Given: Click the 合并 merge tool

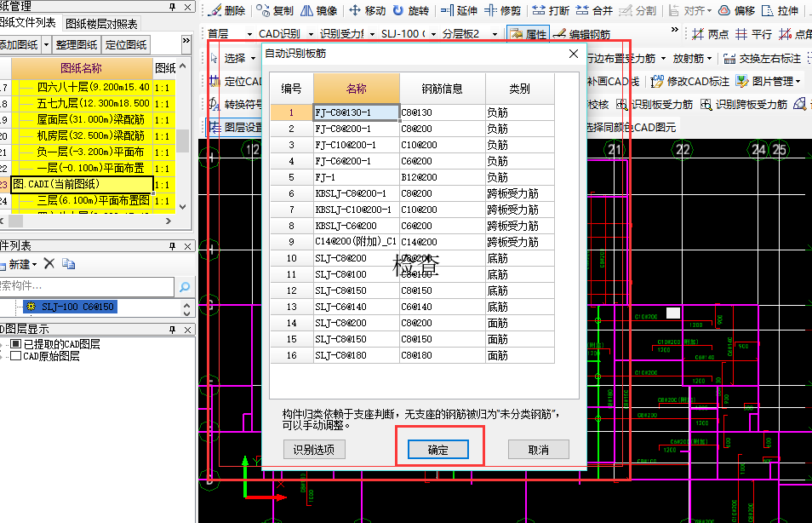Looking at the screenshot, I should coord(594,10).
